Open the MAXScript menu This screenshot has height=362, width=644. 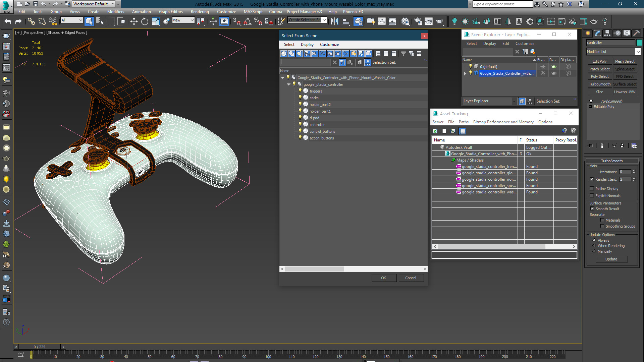tap(253, 11)
